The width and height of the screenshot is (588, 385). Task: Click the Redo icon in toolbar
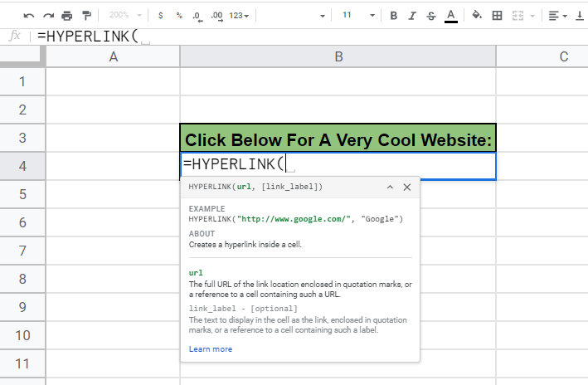(48, 16)
